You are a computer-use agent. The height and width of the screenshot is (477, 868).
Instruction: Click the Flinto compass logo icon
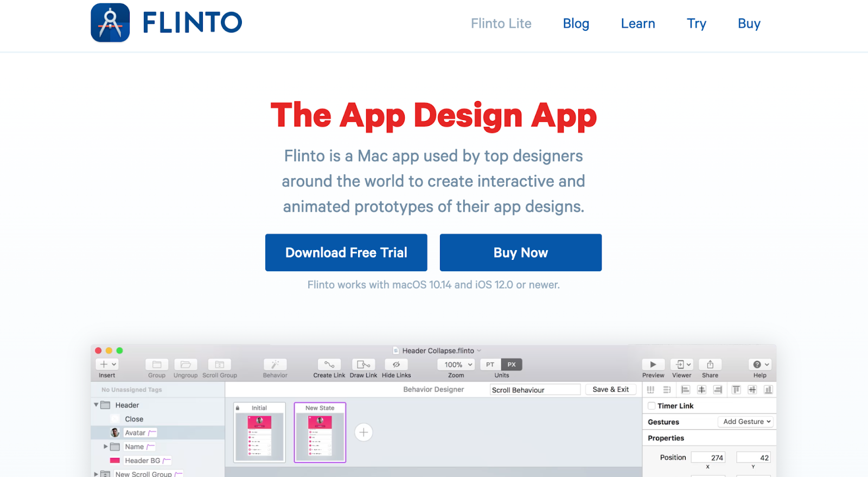pos(110,23)
